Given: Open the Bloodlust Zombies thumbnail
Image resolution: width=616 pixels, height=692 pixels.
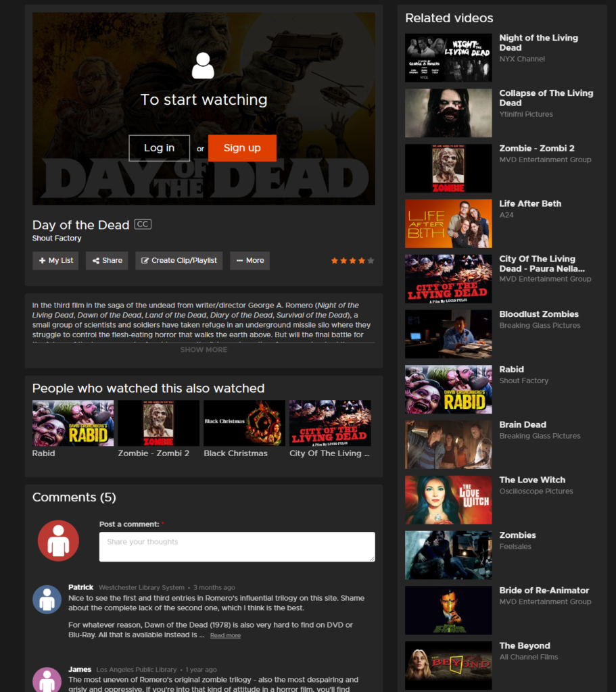Looking at the screenshot, I should point(448,334).
